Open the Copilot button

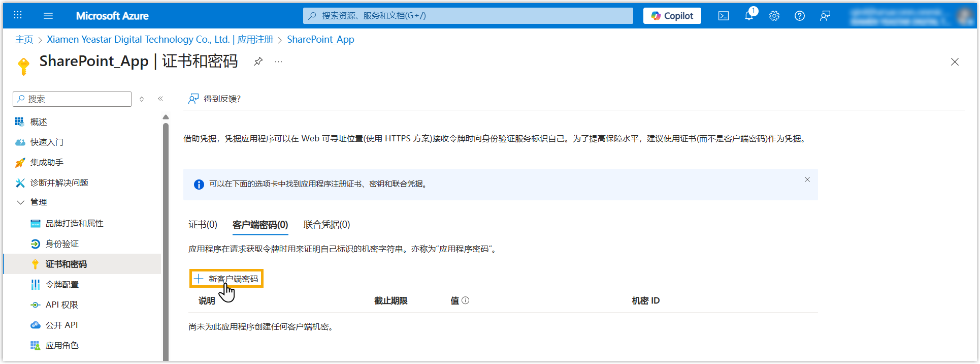(672, 16)
